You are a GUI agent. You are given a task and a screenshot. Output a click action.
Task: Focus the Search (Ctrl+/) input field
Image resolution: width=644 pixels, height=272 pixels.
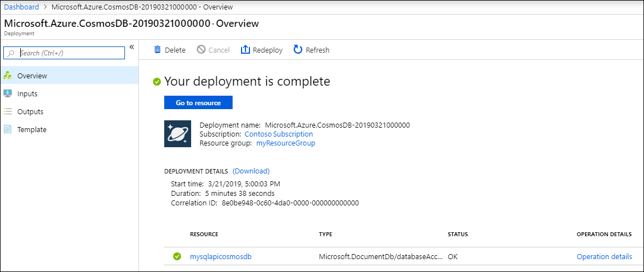(64, 53)
